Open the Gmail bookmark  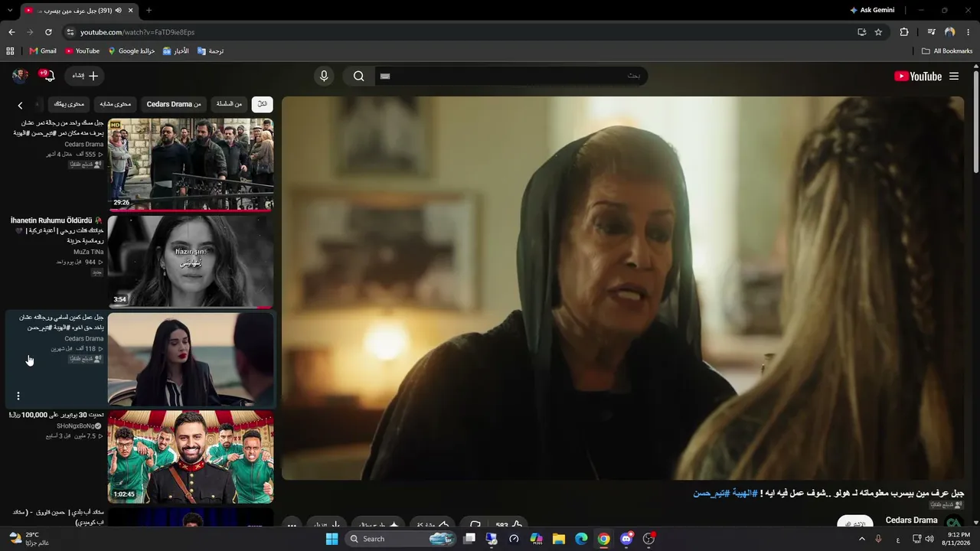coord(43,51)
